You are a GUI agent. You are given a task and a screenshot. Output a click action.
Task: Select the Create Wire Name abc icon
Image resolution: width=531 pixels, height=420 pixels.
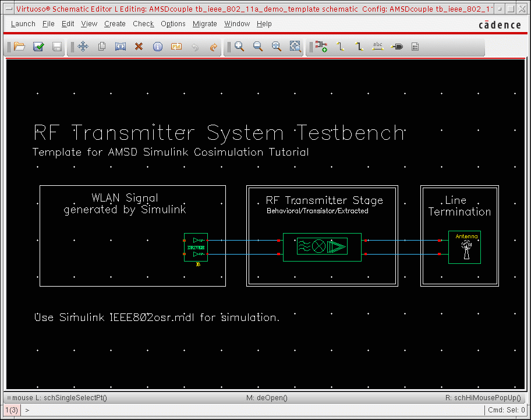pos(378,47)
